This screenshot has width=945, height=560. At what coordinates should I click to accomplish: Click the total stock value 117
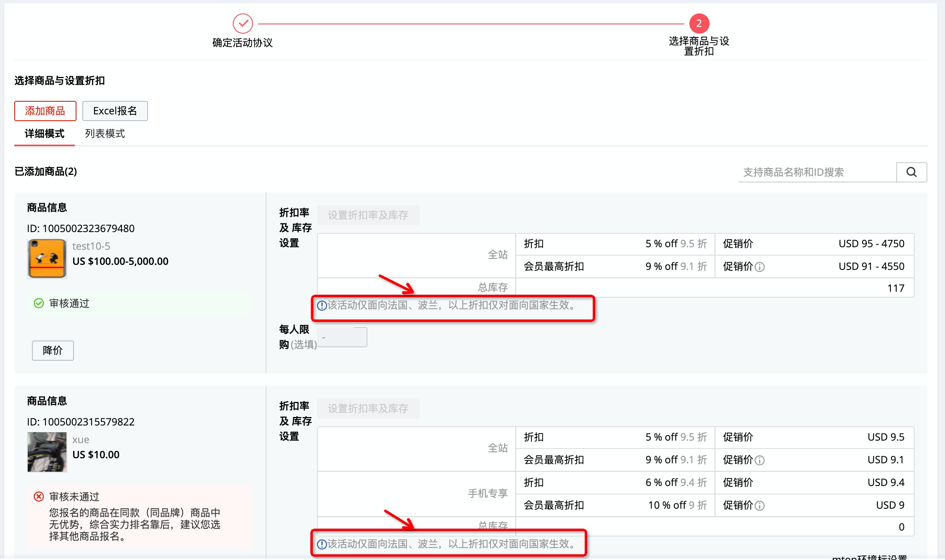pos(896,288)
